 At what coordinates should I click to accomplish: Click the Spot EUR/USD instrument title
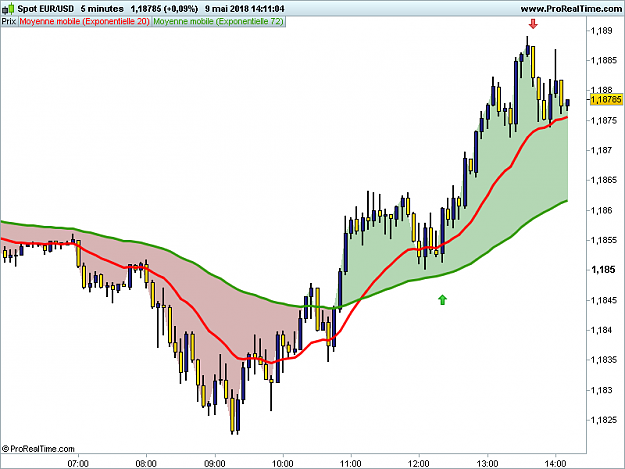pyautogui.click(x=46, y=8)
